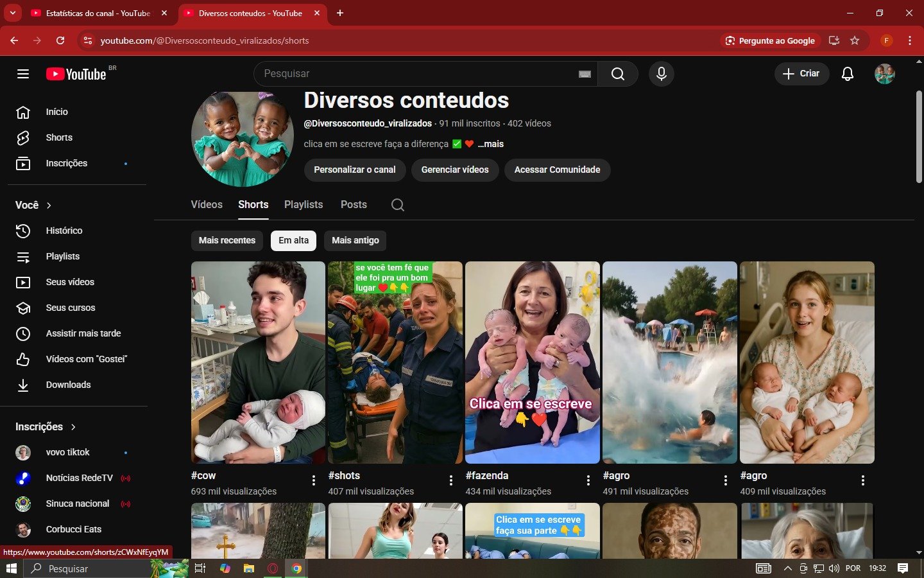Click the voice search microphone icon
Image resolution: width=924 pixels, height=578 pixels.
661,74
